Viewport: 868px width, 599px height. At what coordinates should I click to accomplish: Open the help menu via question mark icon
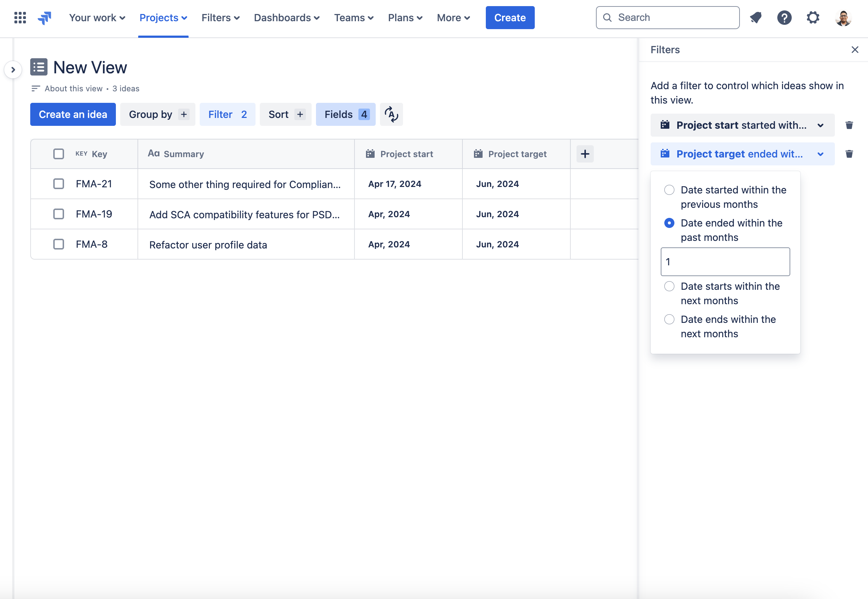click(784, 17)
